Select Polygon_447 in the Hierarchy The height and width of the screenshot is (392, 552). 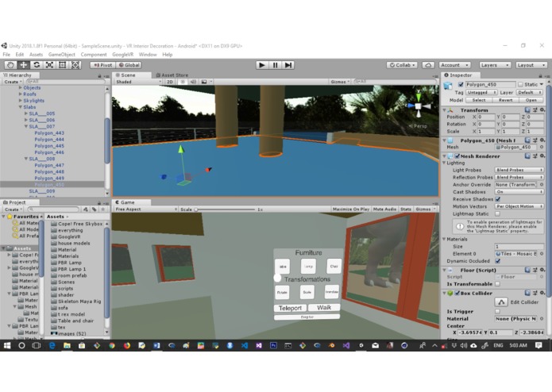pos(49,165)
